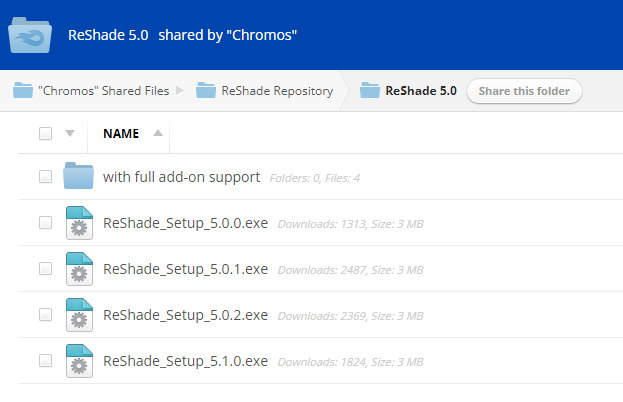Screen dimensions: 623x402
Task: Tick the checkbox beside ReShade_Setup_5.1.0.exe
Action: click(45, 361)
